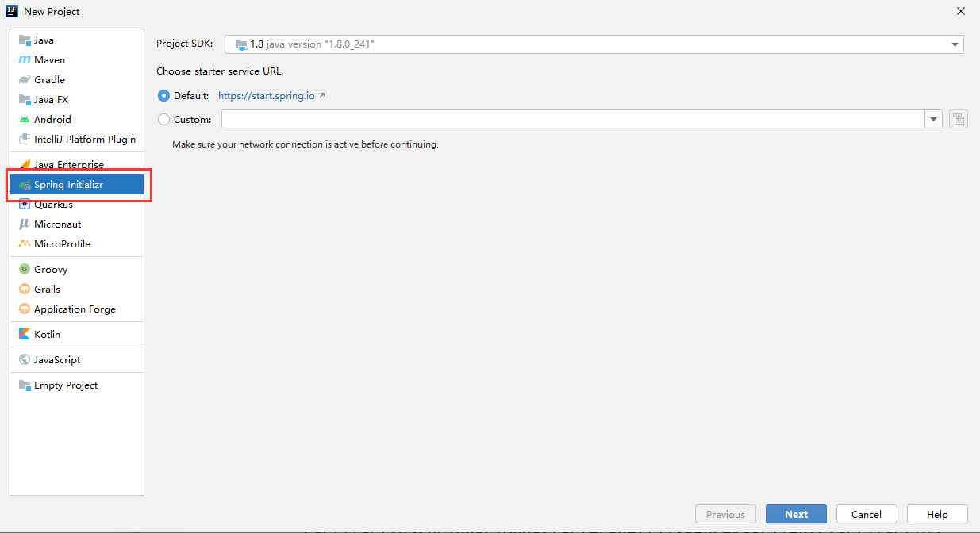Click the network connection notice text
This screenshot has width=980, height=533.
pos(306,144)
